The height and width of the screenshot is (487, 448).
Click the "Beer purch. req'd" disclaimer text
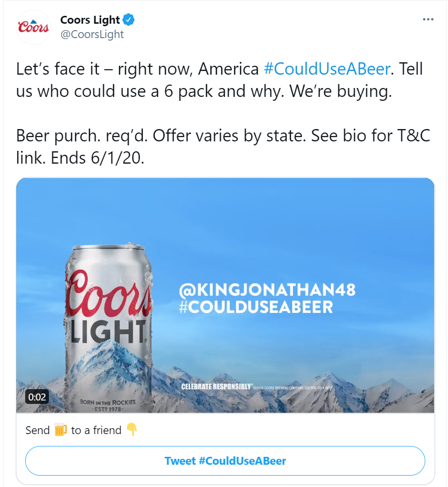click(x=79, y=136)
